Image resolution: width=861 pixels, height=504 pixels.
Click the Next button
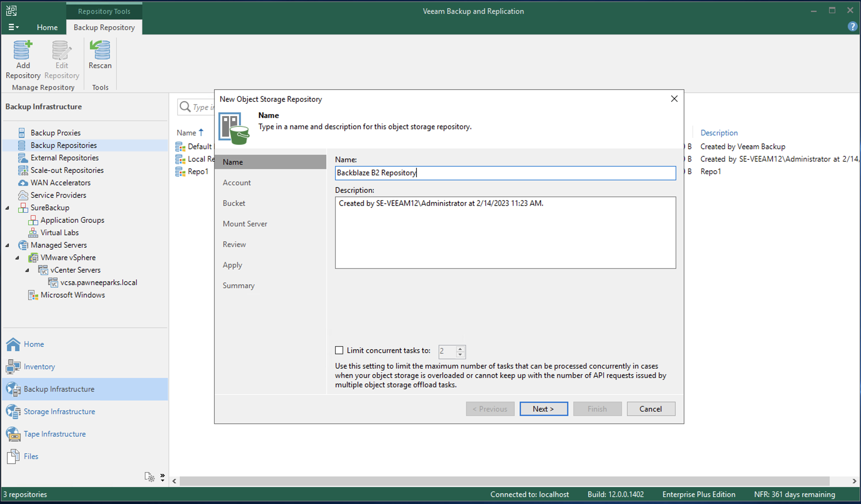pyautogui.click(x=544, y=409)
